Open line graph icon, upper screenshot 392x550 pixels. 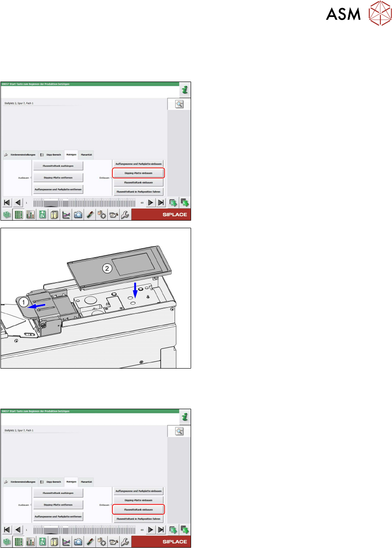pos(66,214)
